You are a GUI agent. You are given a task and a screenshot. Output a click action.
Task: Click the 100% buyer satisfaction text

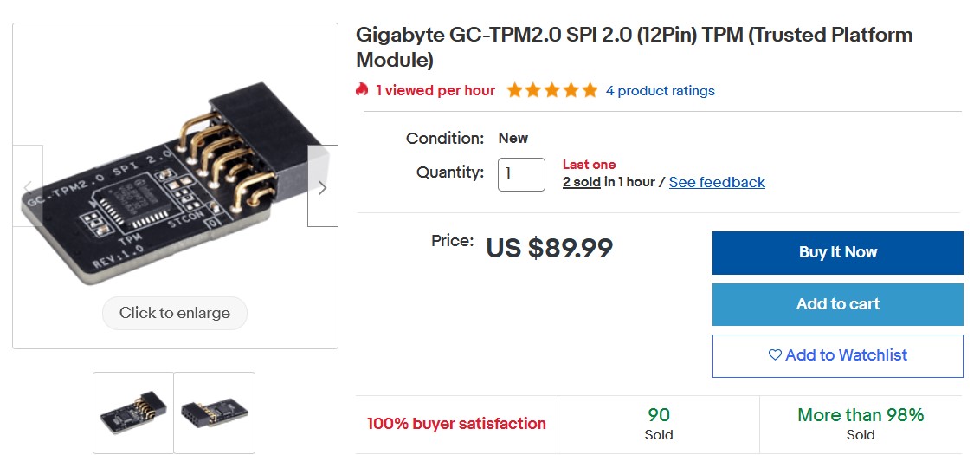click(x=456, y=424)
